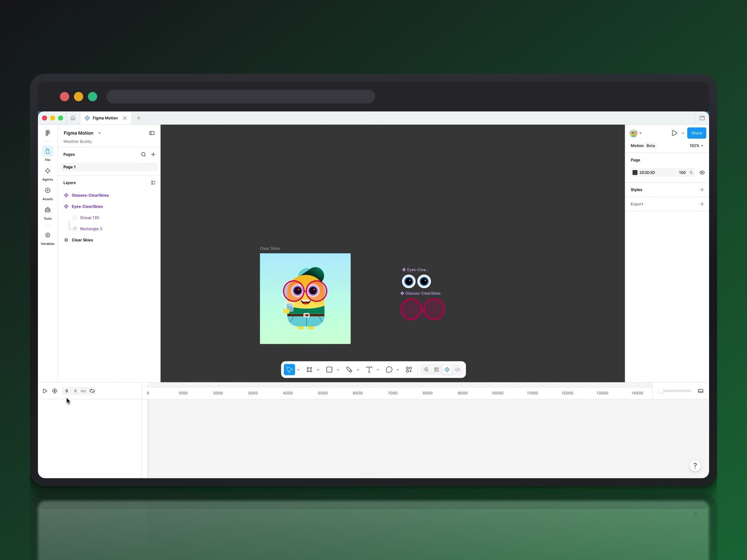747x560 pixels.
Task: Click the Motion Beta mode label
Action: 643,146
